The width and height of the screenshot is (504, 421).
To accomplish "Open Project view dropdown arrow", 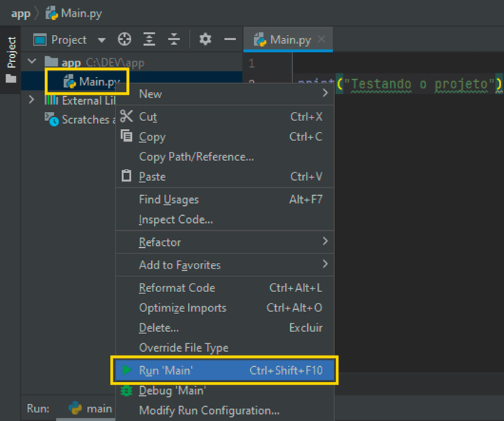I will tap(101, 40).
